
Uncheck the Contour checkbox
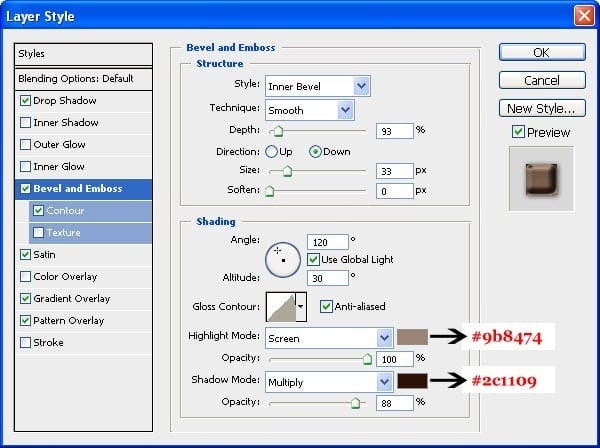pos(38,210)
